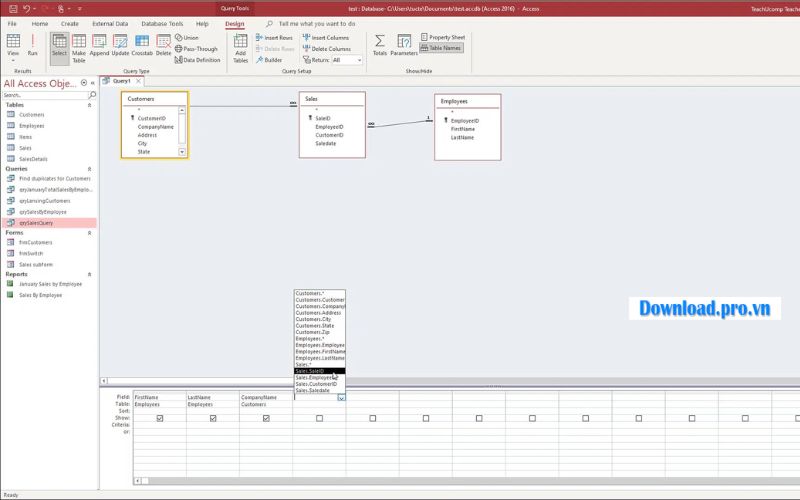Switch to the Crosstab query type
Viewport: 800px width, 500px height.
142,45
